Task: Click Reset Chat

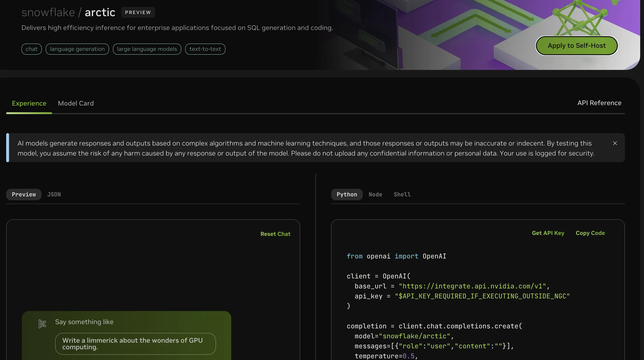Action: (275, 234)
